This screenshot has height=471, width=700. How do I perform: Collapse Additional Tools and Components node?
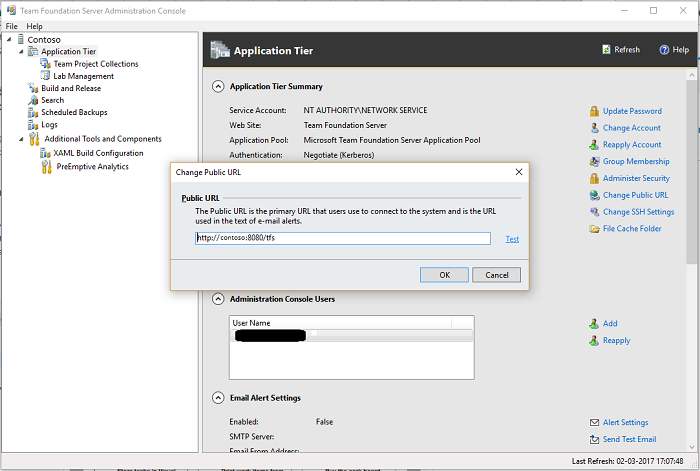(21, 139)
